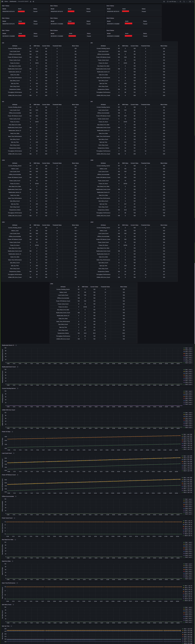Open the Last 90 days time picker
The height and width of the screenshot is (644, 195).
172,2
